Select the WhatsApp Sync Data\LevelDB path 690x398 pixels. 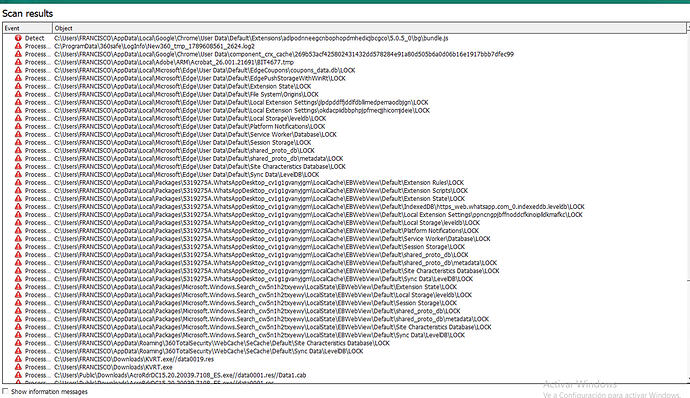coord(263,279)
